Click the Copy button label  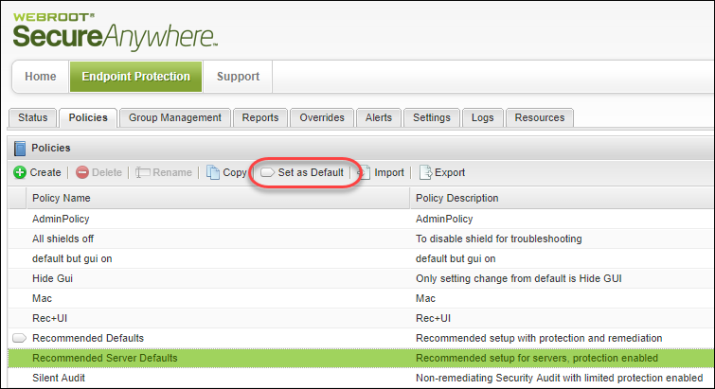tap(234, 173)
